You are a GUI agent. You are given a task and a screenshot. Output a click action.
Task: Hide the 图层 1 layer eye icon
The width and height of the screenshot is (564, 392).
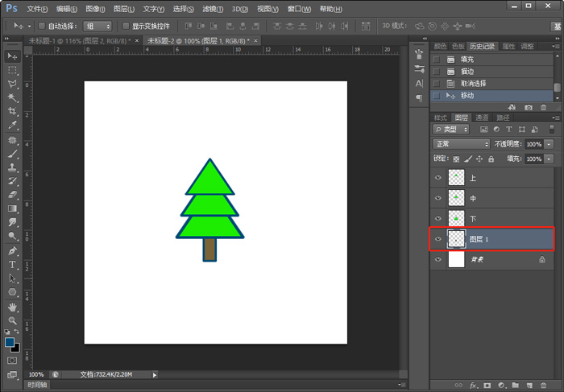pyautogui.click(x=438, y=239)
